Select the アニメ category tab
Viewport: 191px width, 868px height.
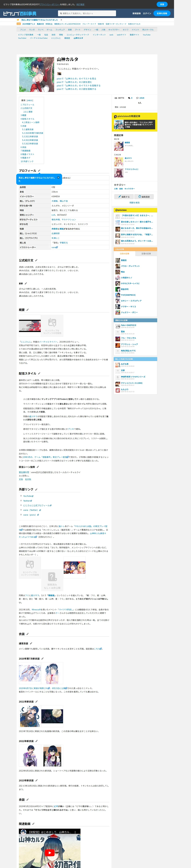pos(23,30)
